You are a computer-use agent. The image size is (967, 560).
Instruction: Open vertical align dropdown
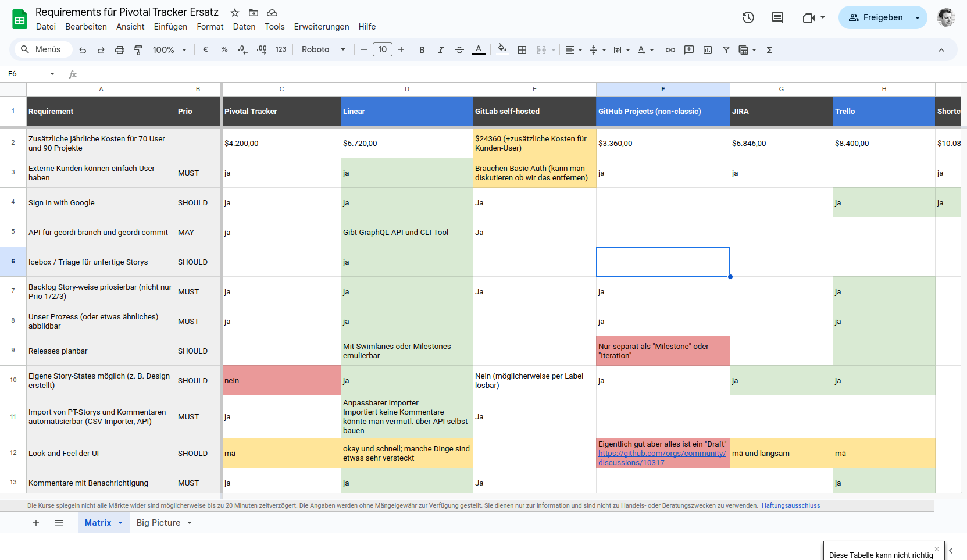point(598,50)
